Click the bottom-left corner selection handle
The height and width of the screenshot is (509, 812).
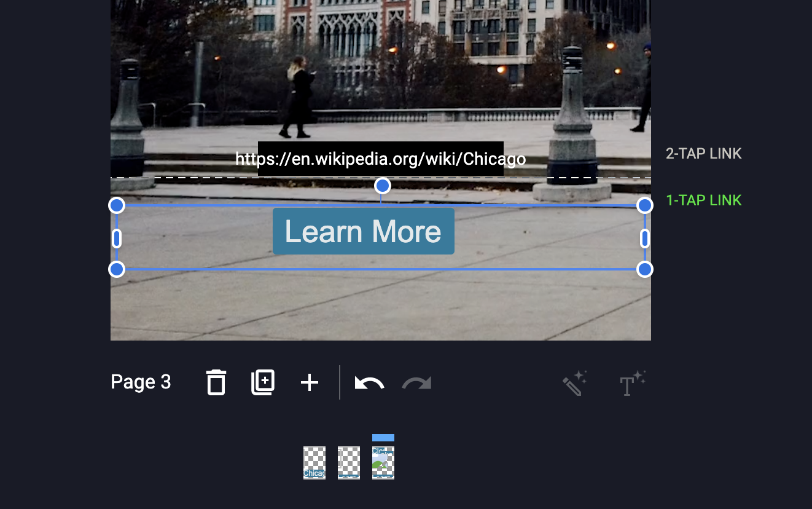pyautogui.click(x=117, y=269)
